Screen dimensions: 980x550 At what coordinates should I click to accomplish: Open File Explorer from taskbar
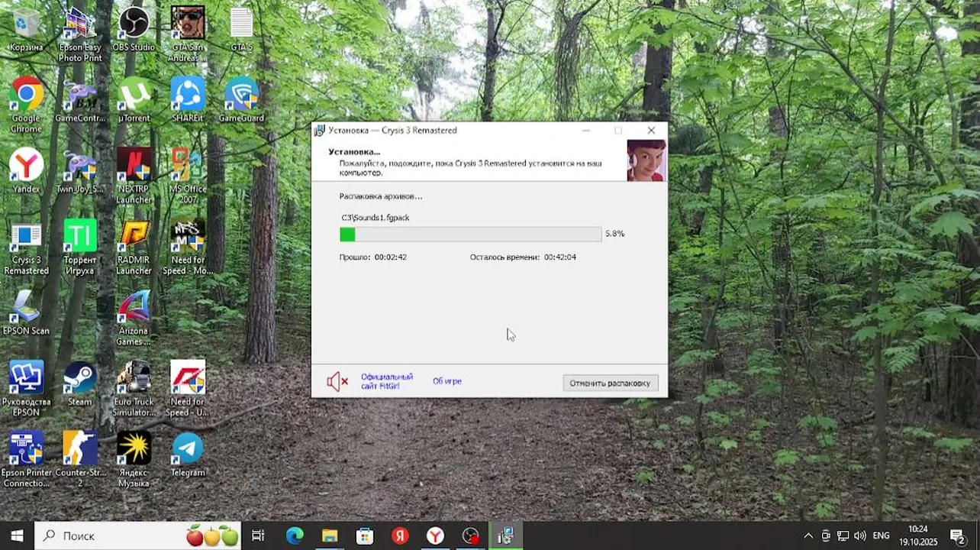click(x=330, y=536)
